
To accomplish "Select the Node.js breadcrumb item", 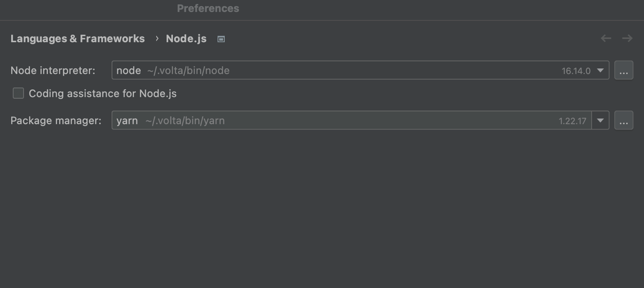I will (186, 39).
